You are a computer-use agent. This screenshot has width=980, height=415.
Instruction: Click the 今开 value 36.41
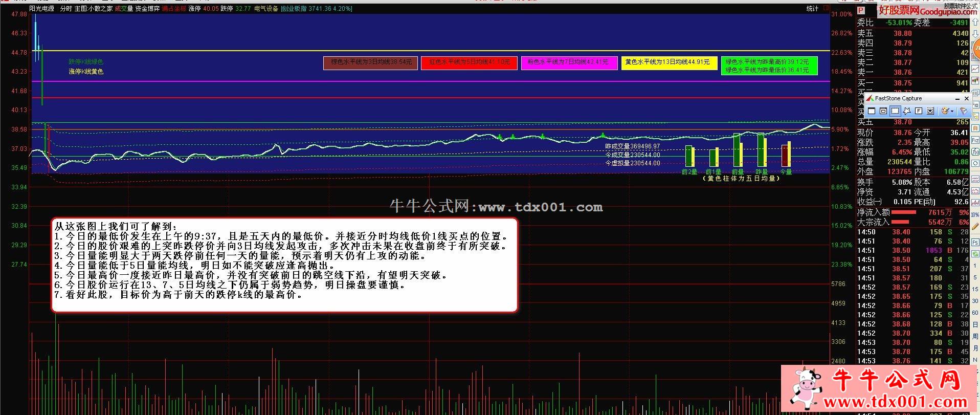point(959,133)
